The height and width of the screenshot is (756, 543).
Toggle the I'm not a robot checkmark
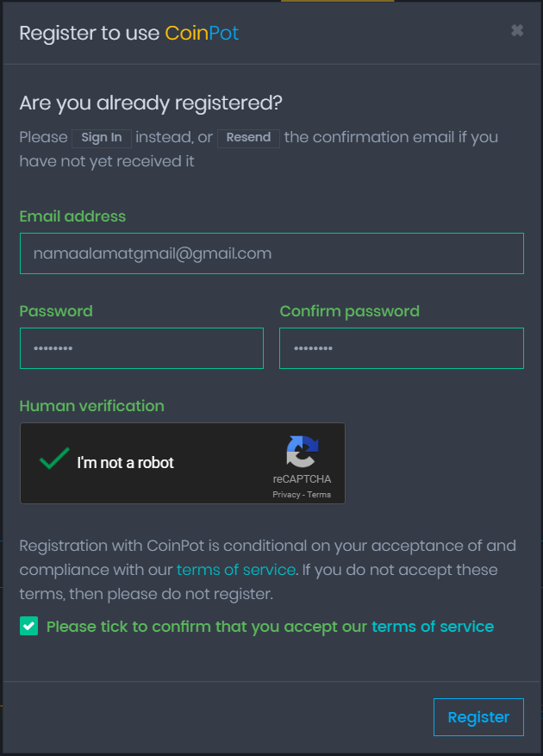coord(54,459)
